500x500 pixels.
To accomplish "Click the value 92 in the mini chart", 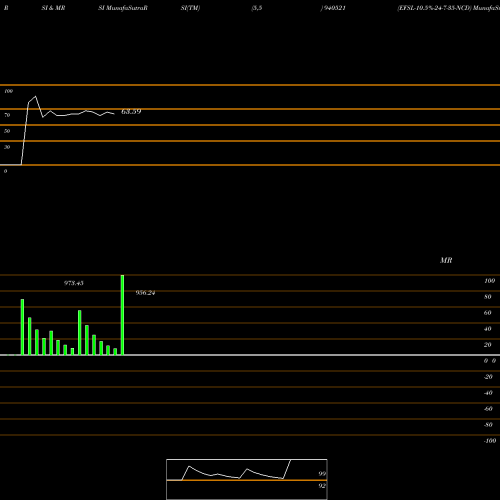I will pos(322,486).
